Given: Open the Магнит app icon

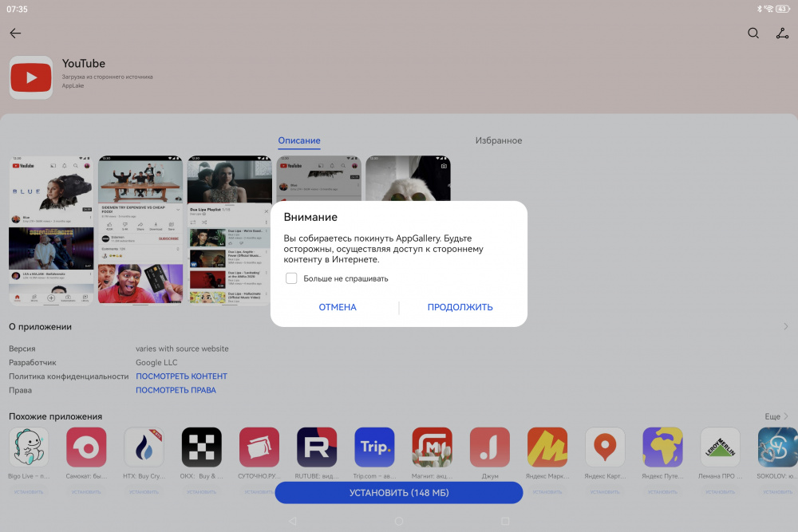Looking at the screenshot, I should pyautogui.click(x=432, y=447).
